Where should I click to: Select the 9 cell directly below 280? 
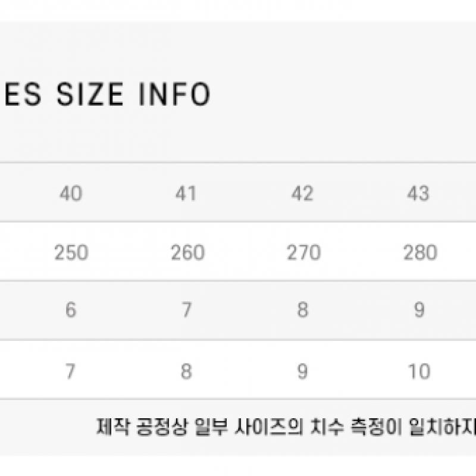click(419, 310)
